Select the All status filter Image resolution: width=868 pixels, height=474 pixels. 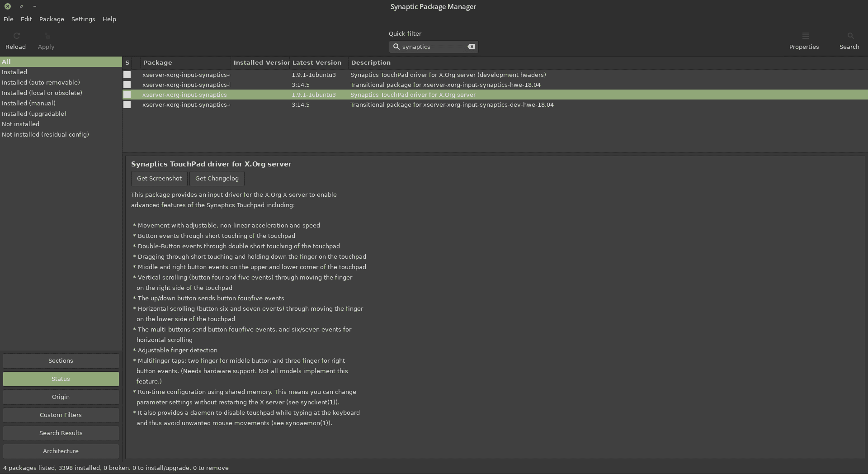click(61, 62)
